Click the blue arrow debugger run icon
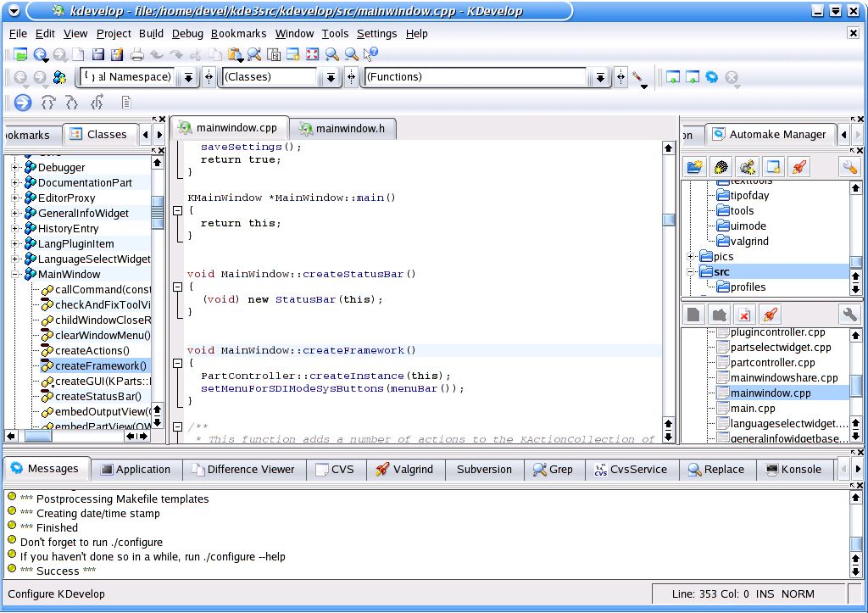Image resolution: width=868 pixels, height=613 pixels. (23, 103)
